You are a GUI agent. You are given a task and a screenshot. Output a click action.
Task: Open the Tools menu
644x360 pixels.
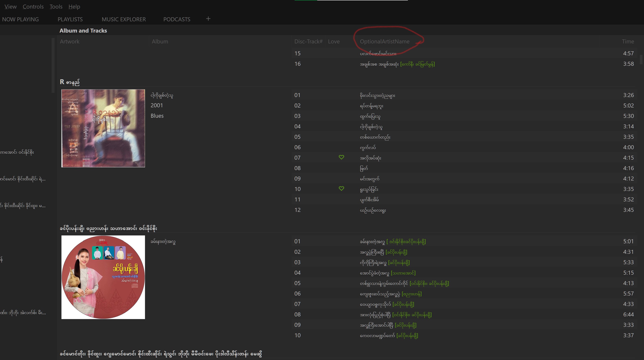pos(56,7)
